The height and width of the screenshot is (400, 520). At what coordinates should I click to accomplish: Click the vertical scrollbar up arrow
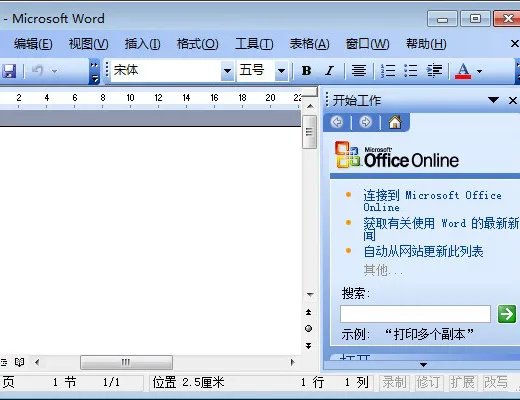tap(310, 106)
